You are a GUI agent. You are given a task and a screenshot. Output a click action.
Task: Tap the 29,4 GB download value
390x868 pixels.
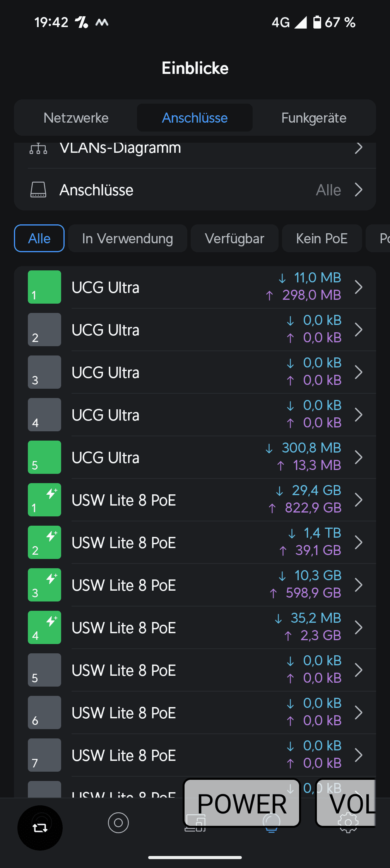316,490
